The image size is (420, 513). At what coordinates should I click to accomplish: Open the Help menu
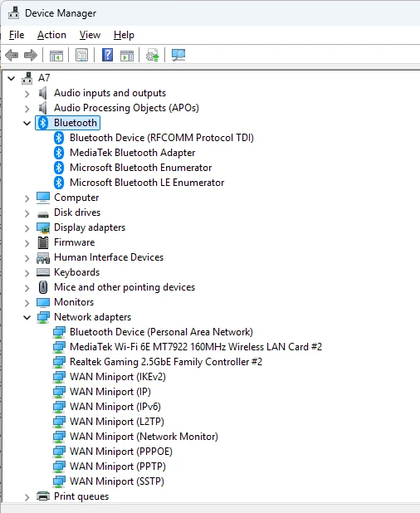124,35
